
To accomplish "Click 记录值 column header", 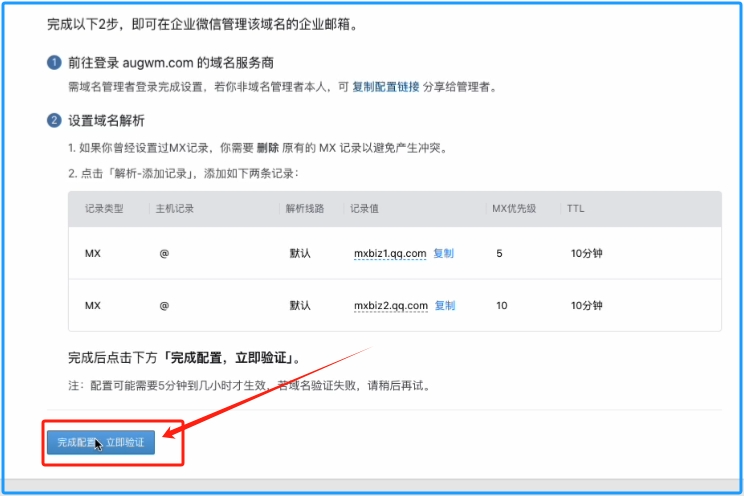I will [364, 209].
